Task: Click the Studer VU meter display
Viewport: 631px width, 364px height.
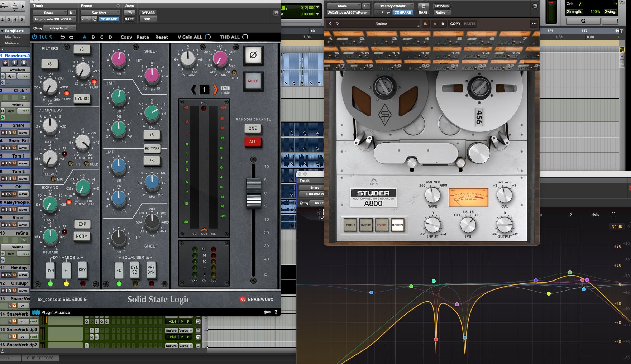Action: click(x=469, y=198)
